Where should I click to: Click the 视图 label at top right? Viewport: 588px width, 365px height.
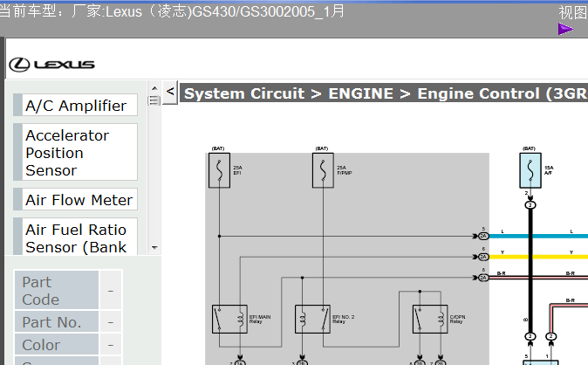(x=572, y=12)
